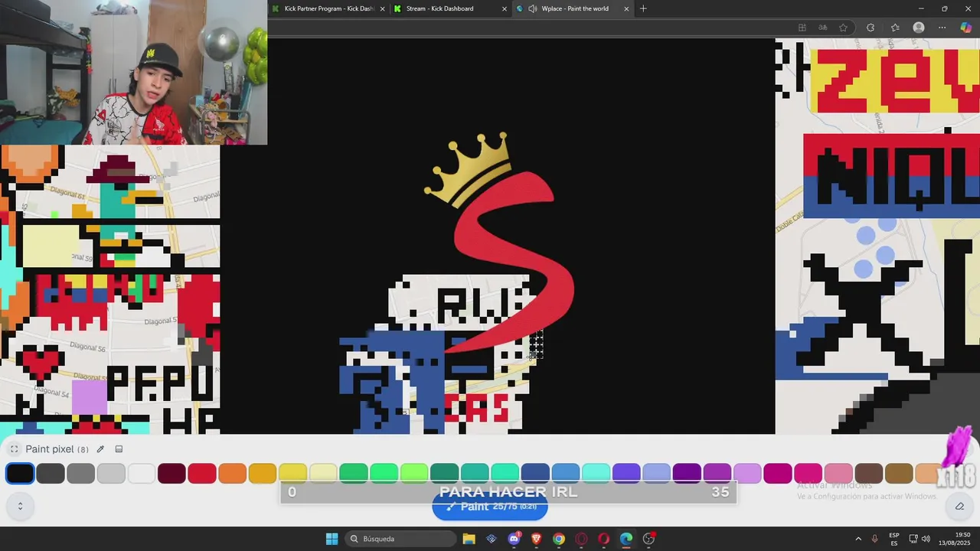The height and width of the screenshot is (551, 980).
Task: Click the grid icon in address bar
Action: click(x=802, y=28)
